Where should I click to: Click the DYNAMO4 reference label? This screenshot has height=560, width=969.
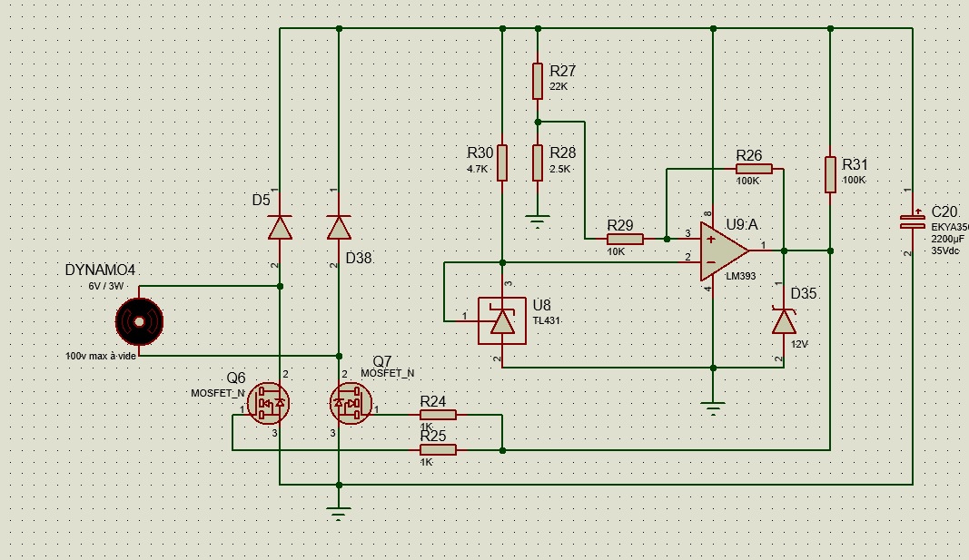click(x=100, y=270)
